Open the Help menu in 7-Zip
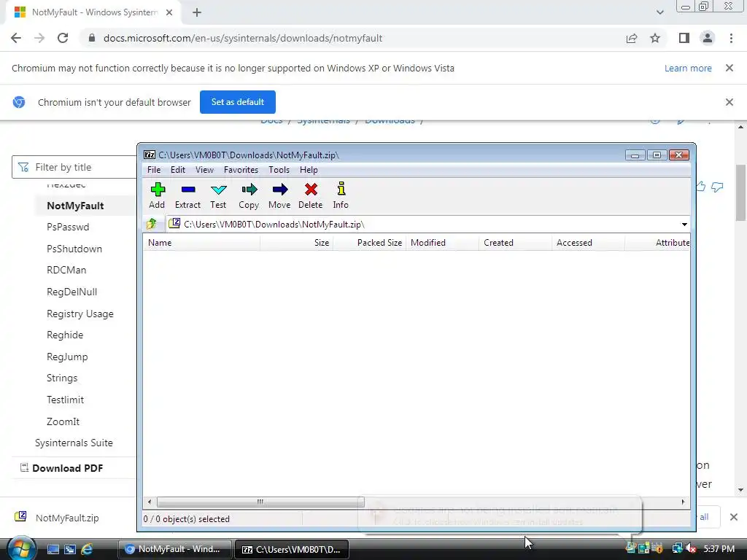The image size is (747, 560). pyautogui.click(x=309, y=170)
